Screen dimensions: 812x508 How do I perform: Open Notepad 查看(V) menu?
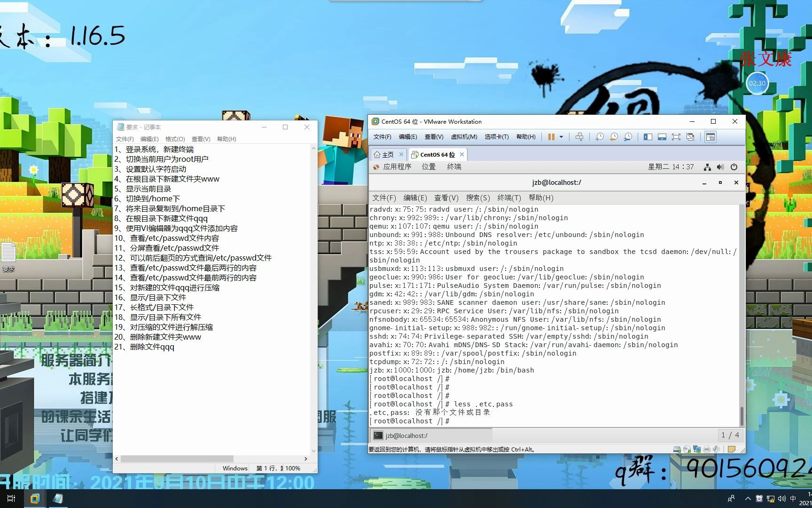[x=201, y=139]
